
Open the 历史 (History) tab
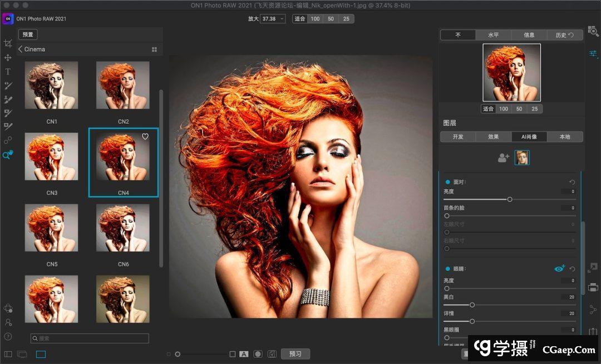click(x=564, y=35)
